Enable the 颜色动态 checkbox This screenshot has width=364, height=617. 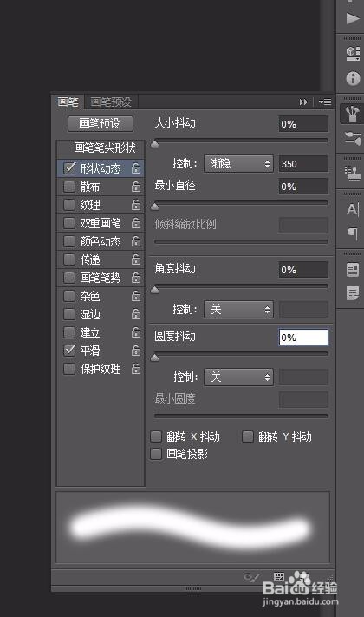point(69,241)
